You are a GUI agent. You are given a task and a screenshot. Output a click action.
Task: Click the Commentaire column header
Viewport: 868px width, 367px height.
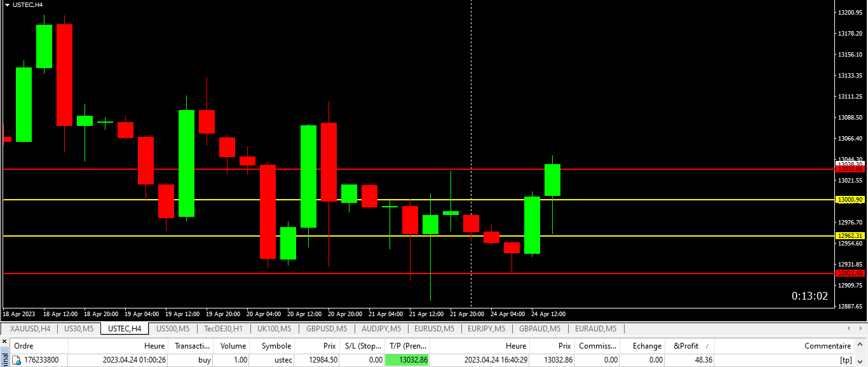827,346
